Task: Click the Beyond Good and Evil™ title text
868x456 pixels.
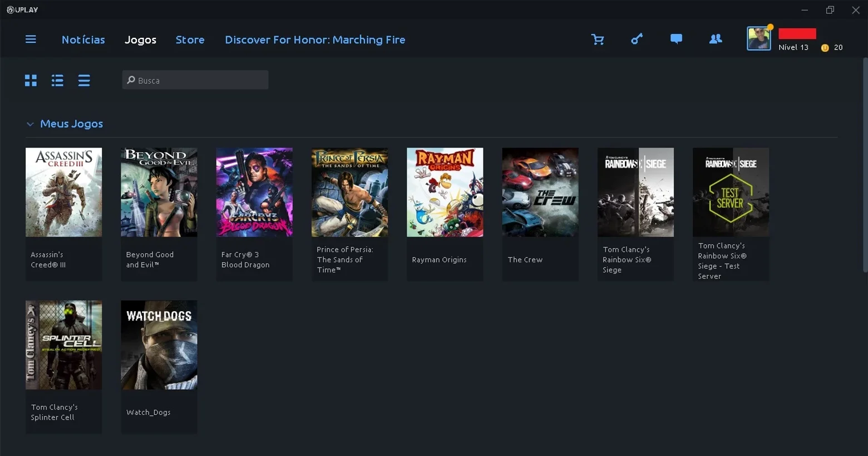Action: pyautogui.click(x=150, y=260)
